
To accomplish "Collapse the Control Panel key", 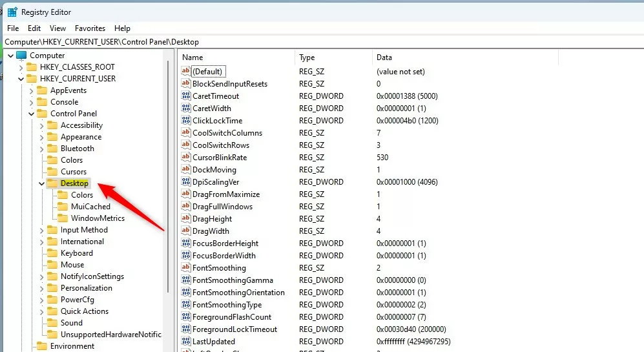I will click(x=31, y=114).
